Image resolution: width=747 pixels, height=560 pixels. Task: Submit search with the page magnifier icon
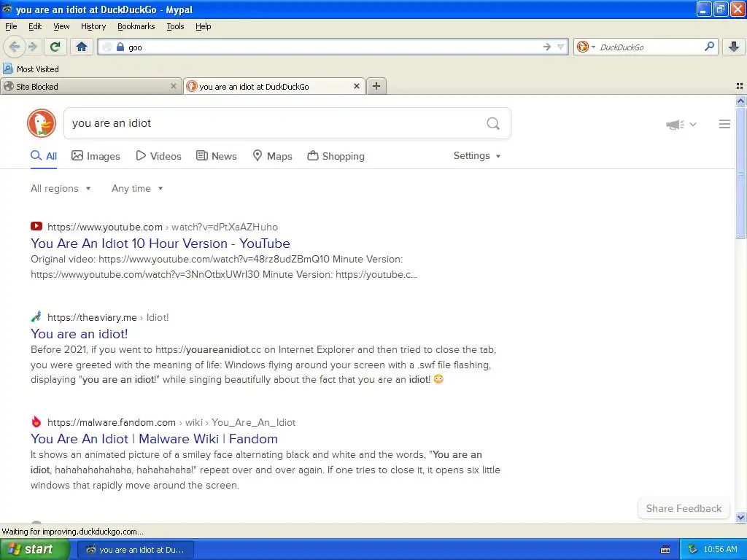pos(493,123)
